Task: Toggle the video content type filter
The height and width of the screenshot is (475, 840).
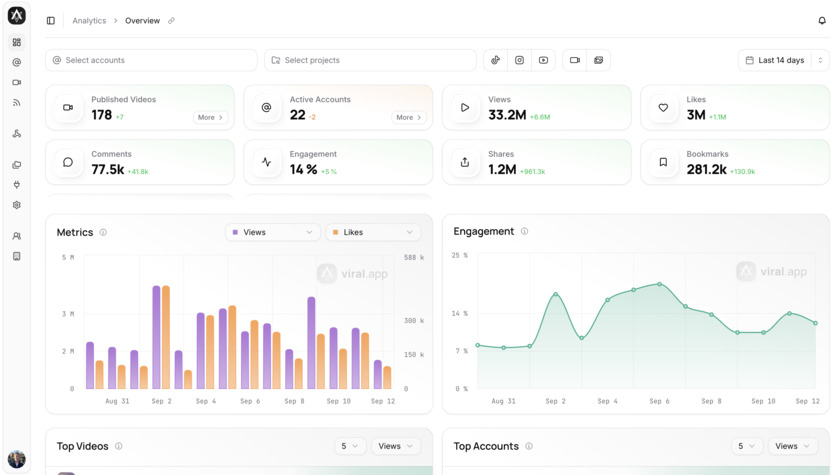Action: pyautogui.click(x=575, y=60)
